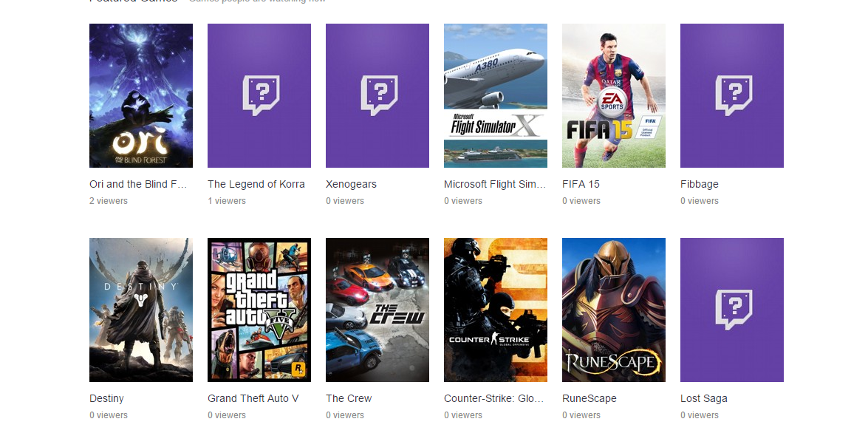Click '1 viewers' under The Legend of Korra
The height and width of the screenshot is (433, 868).
pyautogui.click(x=226, y=201)
